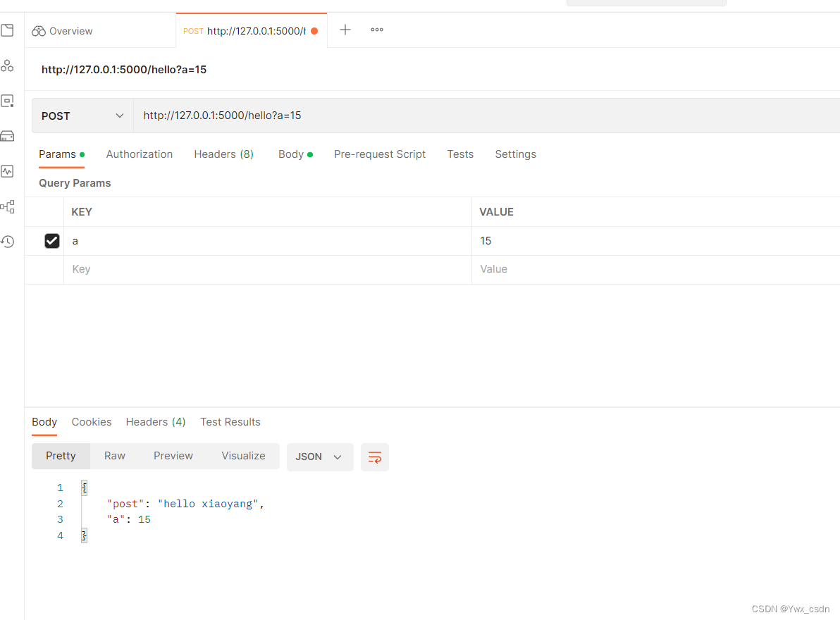Open a new request tab with the plus button
Viewport: 840px width, 620px height.
(345, 30)
